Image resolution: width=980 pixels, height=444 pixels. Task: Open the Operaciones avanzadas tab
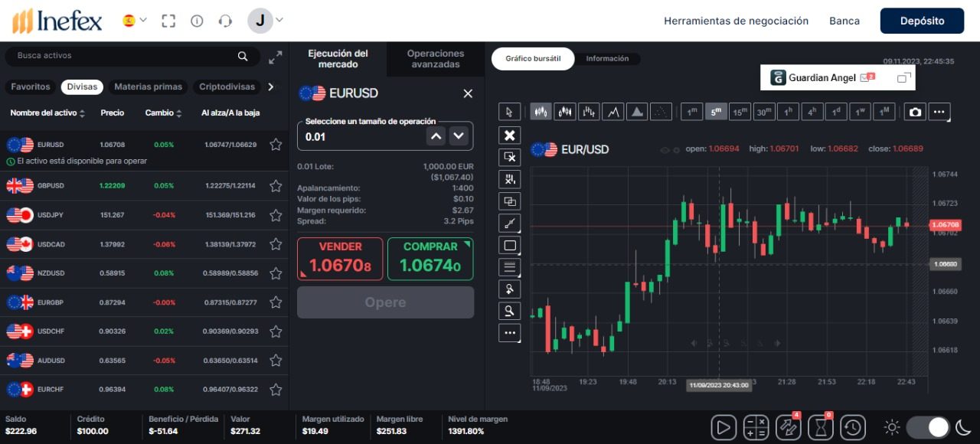tap(436, 59)
